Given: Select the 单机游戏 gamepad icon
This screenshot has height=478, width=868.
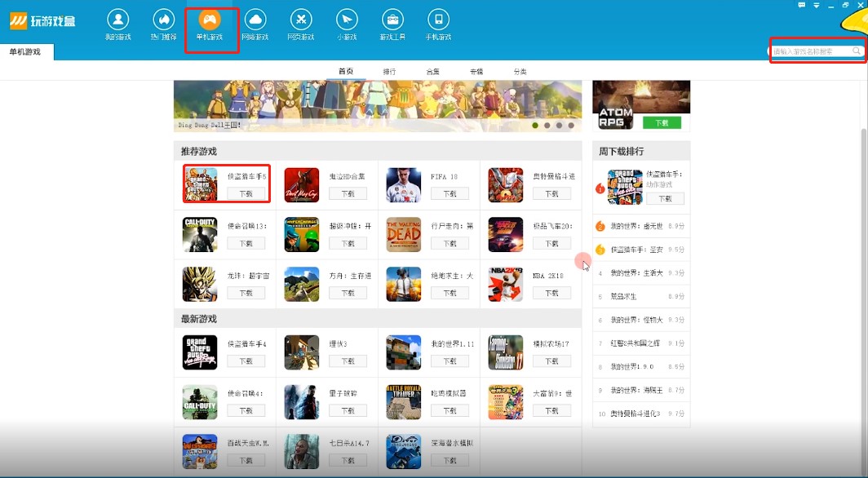Looking at the screenshot, I should pos(210,20).
